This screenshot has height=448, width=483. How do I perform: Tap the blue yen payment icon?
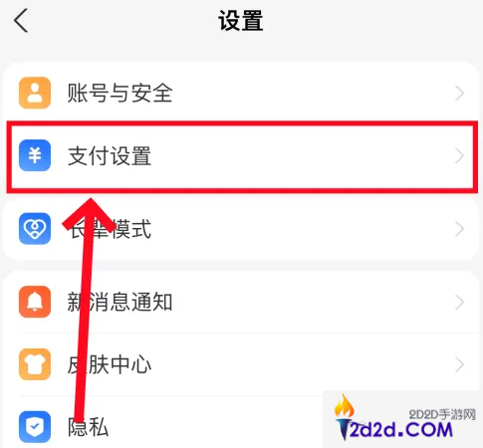pos(35,155)
